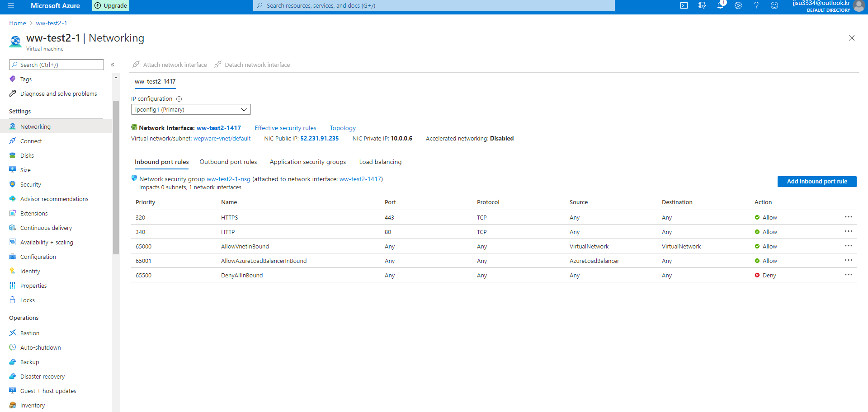The height and width of the screenshot is (412, 868).
Task: Open network interface ww-test2-1417 link
Action: click(x=219, y=128)
